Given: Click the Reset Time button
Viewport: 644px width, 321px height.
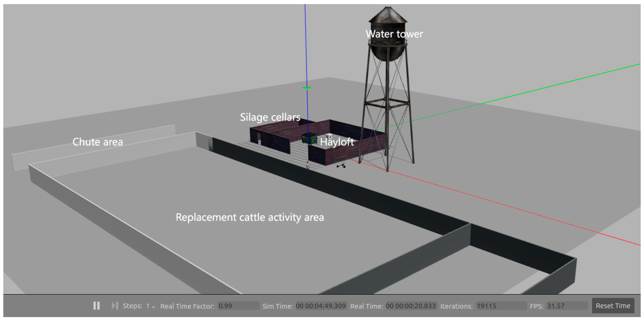Looking at the screenshot, I should (613, 305).
